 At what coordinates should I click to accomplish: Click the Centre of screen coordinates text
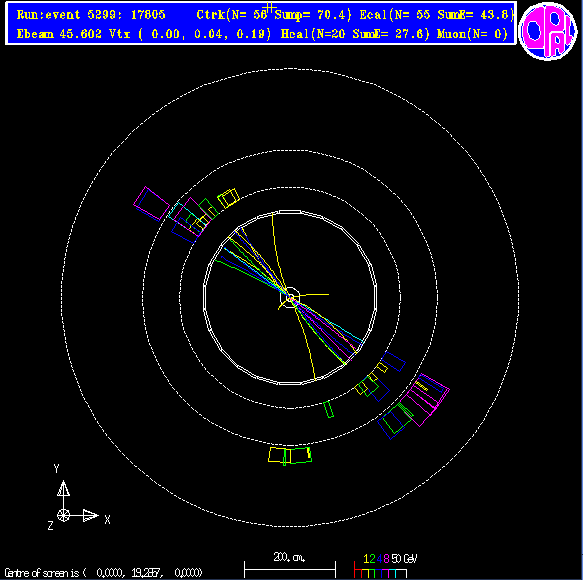[x=103, y=573]
